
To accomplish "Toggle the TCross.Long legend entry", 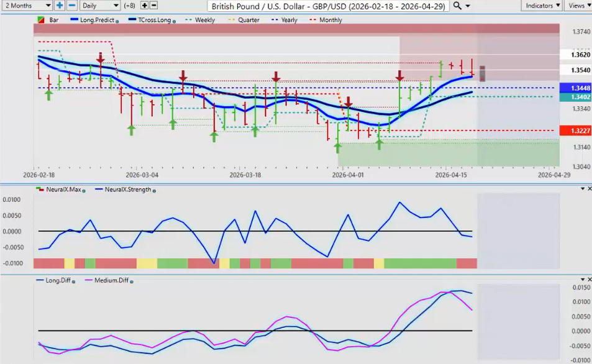I will coord(147,20).
